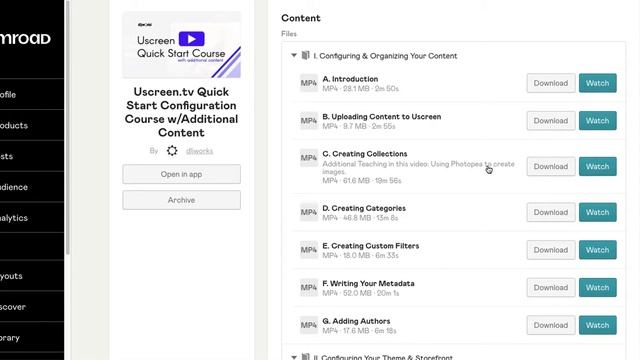Click the product title Uscreen.tv Quick Start Configuration Course

181,112
